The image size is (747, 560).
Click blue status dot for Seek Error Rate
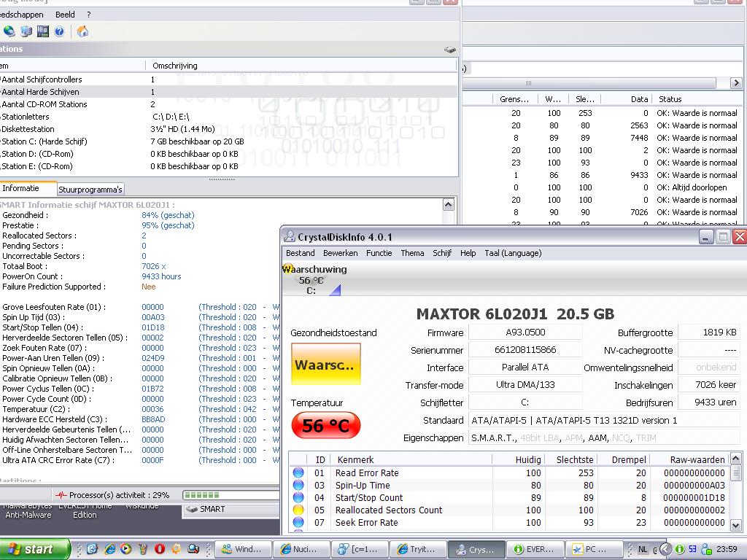pyautogui.click(x=298, y=522)
